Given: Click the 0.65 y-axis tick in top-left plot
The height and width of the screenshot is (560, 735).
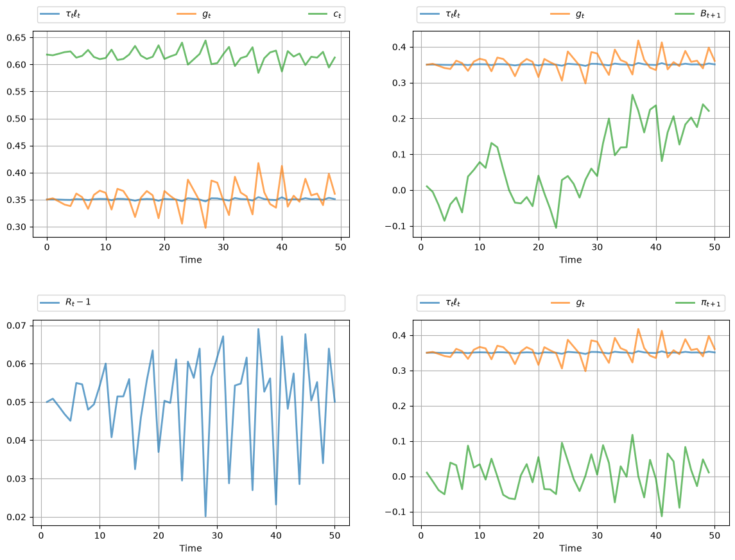Looking at the screenshot, I should 17,37.
